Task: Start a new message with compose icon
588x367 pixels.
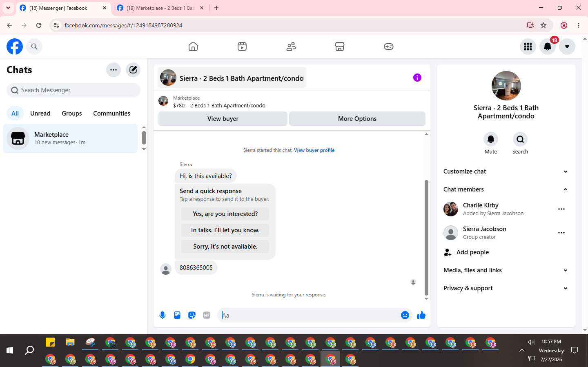Action: pyautogui.click(x=133, y=70)
